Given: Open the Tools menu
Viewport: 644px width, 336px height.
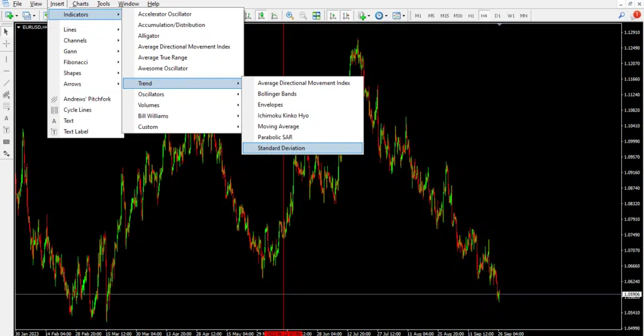Looking at the screenshot, I should pos(103,4).
